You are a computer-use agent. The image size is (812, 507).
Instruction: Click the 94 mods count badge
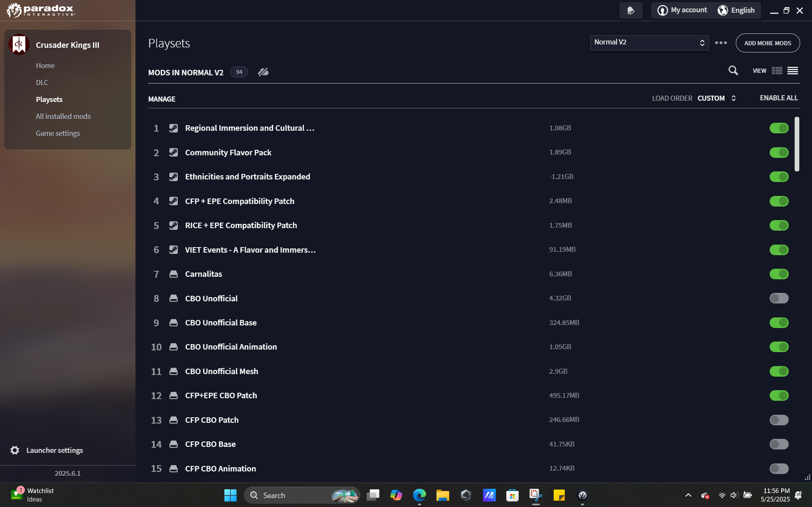239,72
